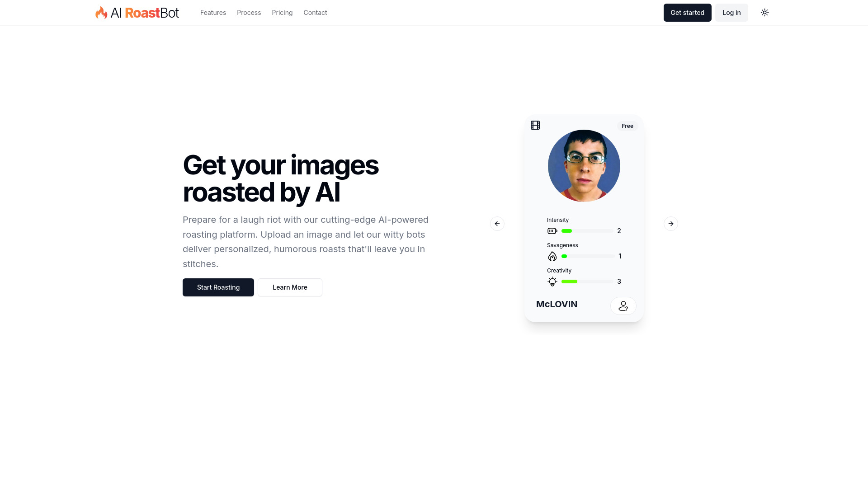Image resolution: width=868 pixels, height=488 pixels.
Task: Click the McLOVIN profile thumbnail
Action: click(584, 166)
